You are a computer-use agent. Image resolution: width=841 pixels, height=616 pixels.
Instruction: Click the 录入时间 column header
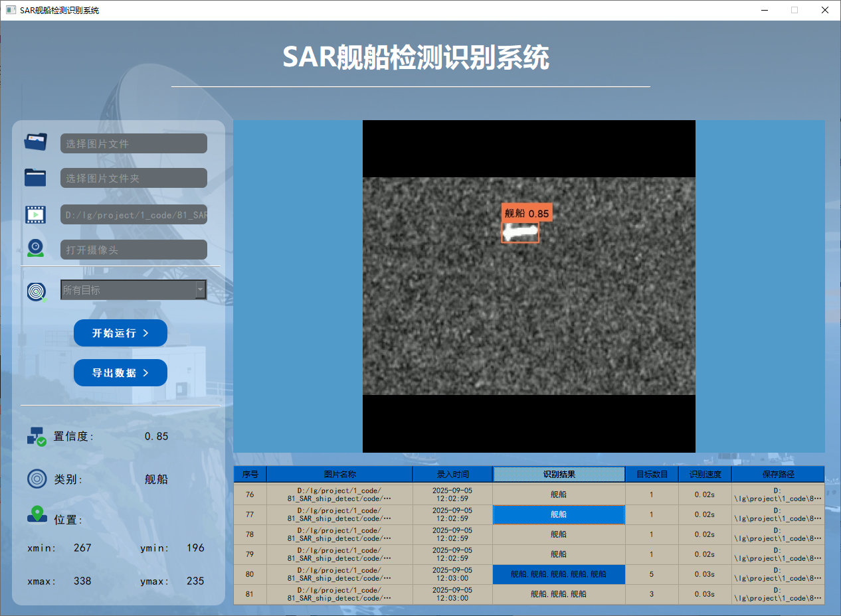point(452,474)
